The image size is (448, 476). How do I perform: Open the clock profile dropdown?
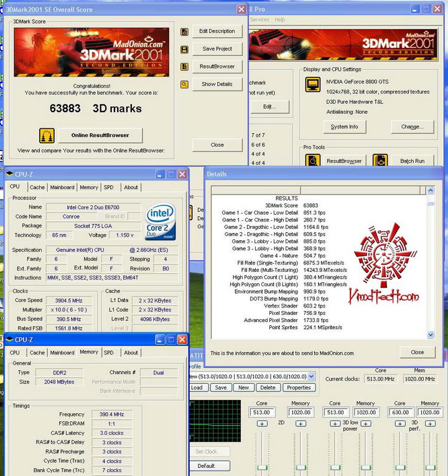[311, 376]
